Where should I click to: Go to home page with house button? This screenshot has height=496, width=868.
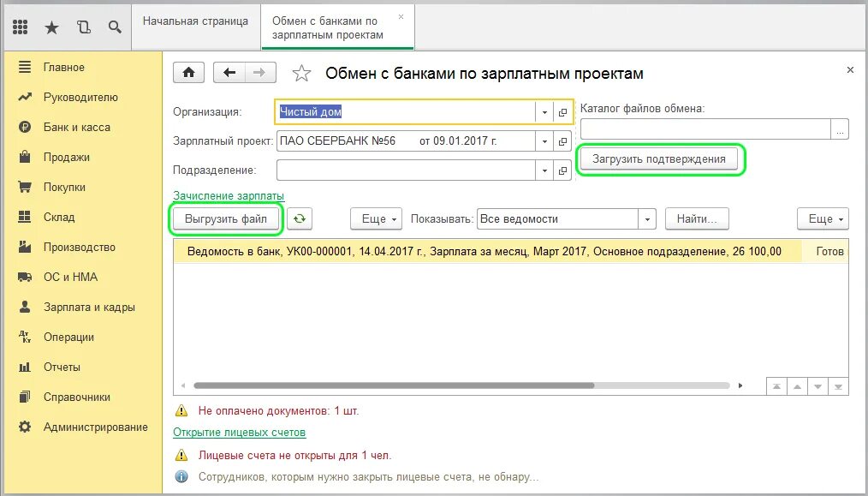(x=189, y=73)
